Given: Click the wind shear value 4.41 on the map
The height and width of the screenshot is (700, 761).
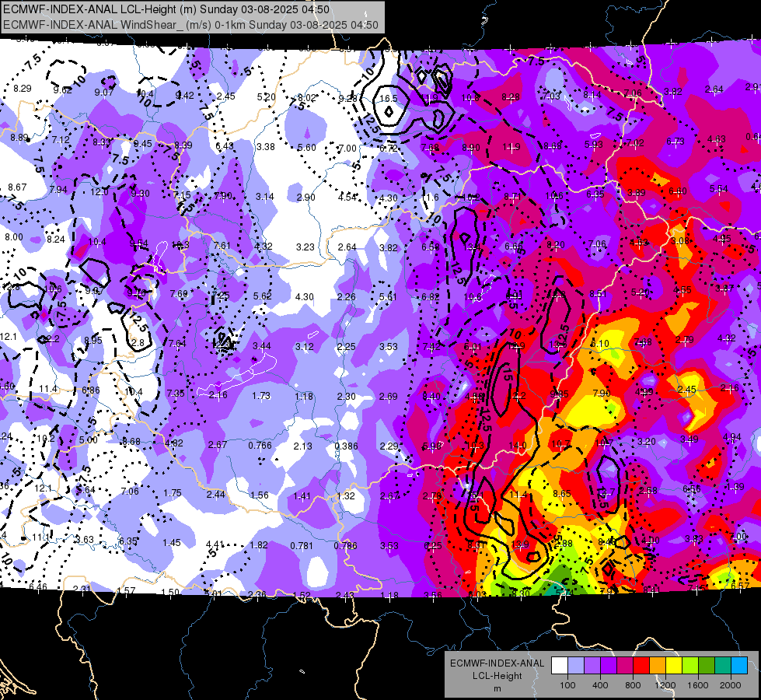Looking at the screenshot, I should click(215, 544).
